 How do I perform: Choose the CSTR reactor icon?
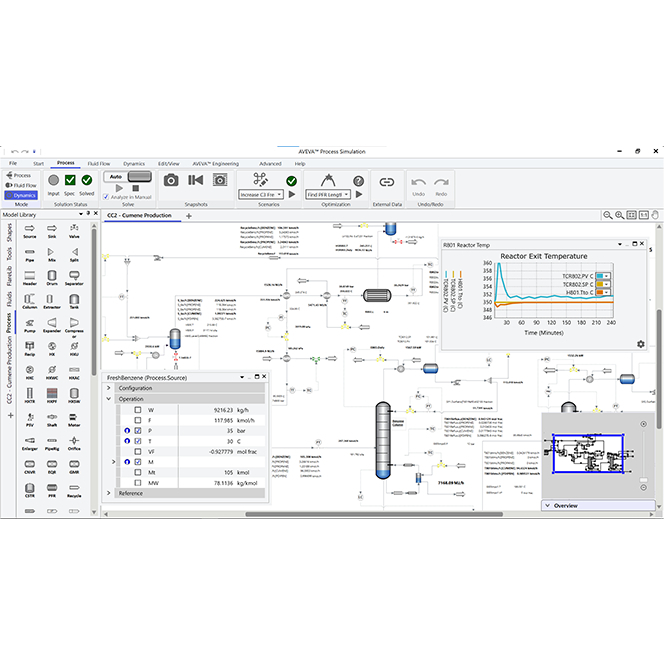click(x=30, y=488)
